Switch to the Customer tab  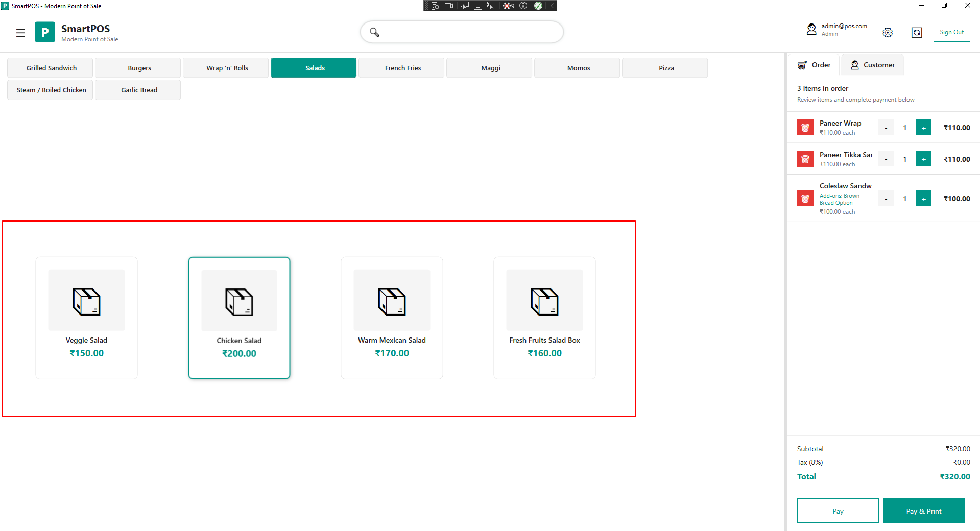point(872,65)
